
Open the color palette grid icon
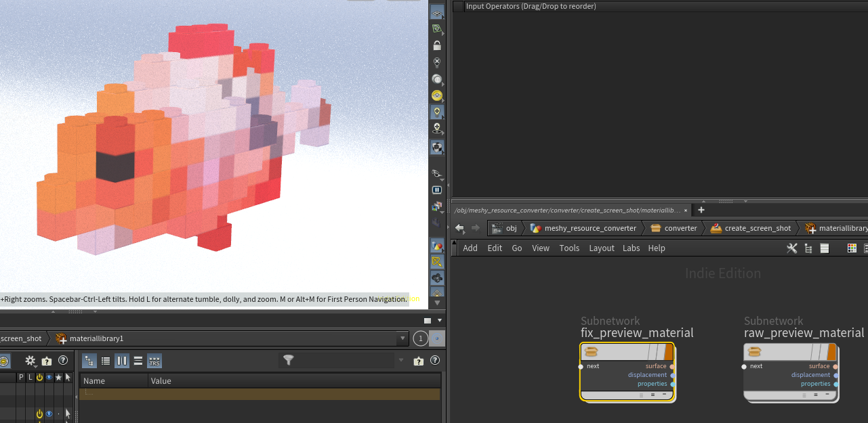852,248
